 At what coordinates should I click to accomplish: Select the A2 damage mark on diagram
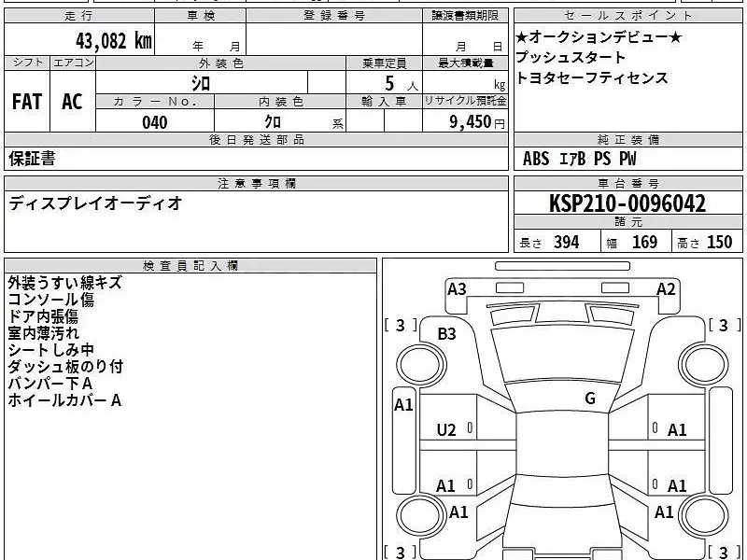666,289
